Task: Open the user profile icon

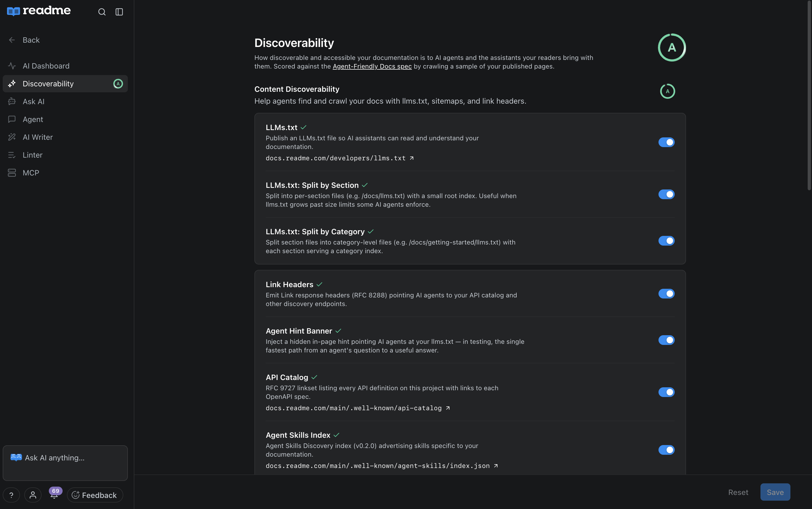Action: [x=33, y=495]
